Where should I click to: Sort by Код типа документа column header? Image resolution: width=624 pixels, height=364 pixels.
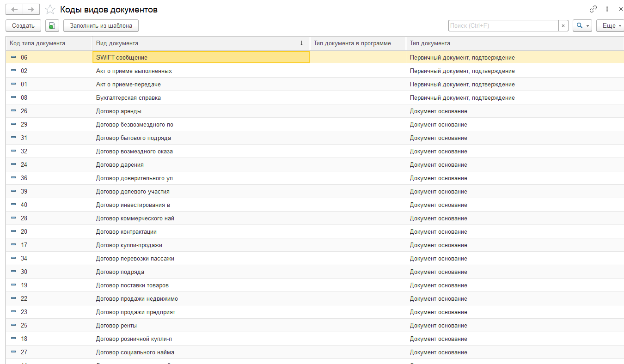tap(49, 43)
